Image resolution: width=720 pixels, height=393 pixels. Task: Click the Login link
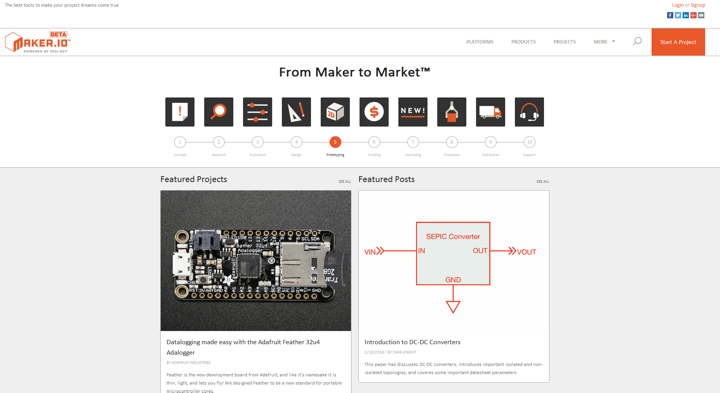coord(677,5)
